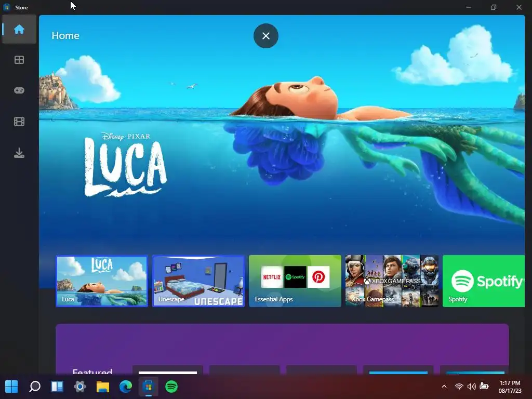Open the battery status tray icon
Viewport: 532px width, 399px height.
click(x=484, y=386)
